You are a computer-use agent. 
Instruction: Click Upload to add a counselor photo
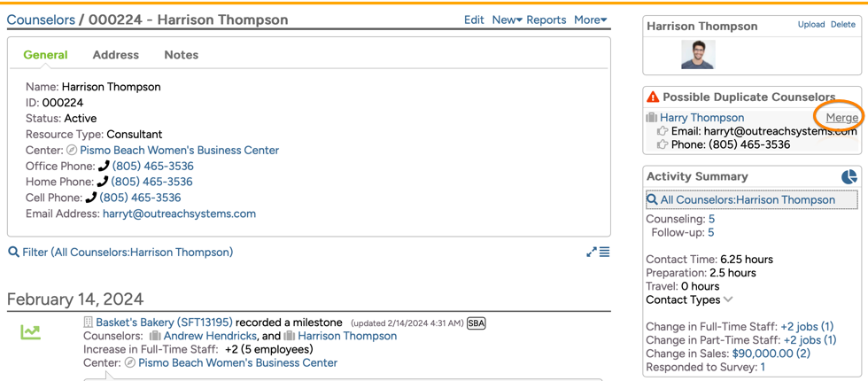810,25
